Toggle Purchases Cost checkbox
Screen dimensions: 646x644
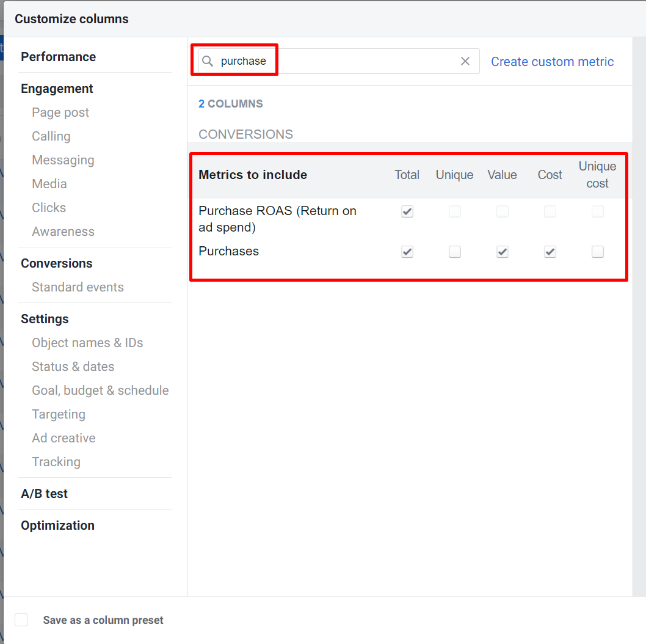550,252
